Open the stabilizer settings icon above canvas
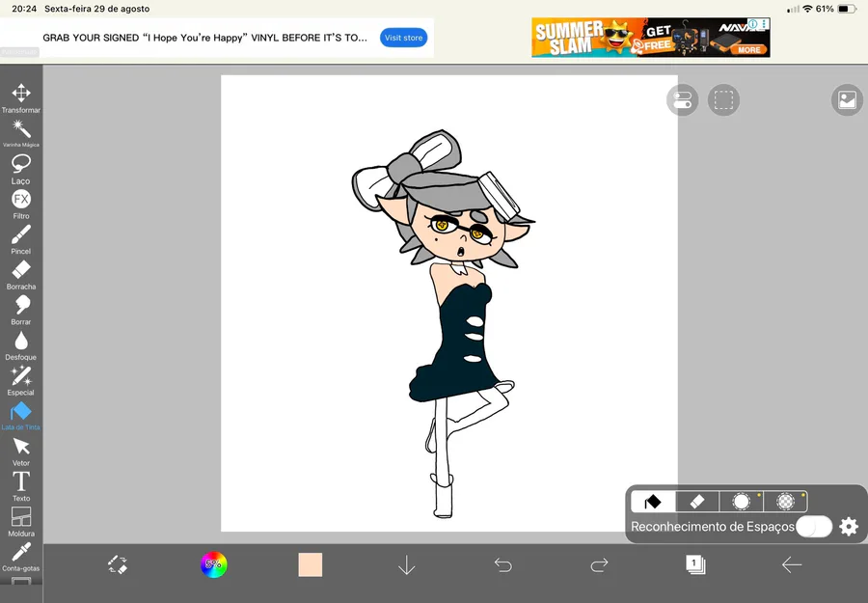The image size is (868, 603). point(682,100)
